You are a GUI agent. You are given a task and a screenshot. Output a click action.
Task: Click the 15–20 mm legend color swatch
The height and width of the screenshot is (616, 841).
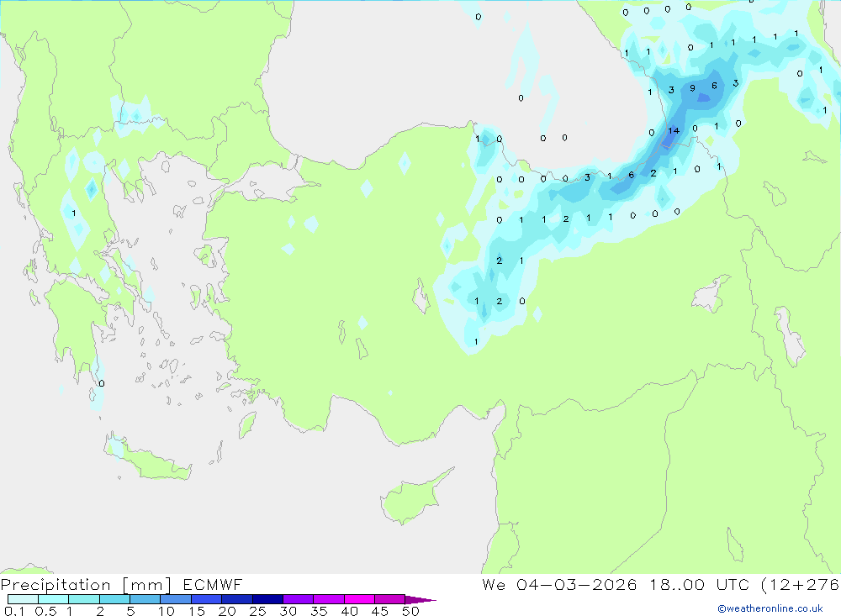click(x=207, y=599)
